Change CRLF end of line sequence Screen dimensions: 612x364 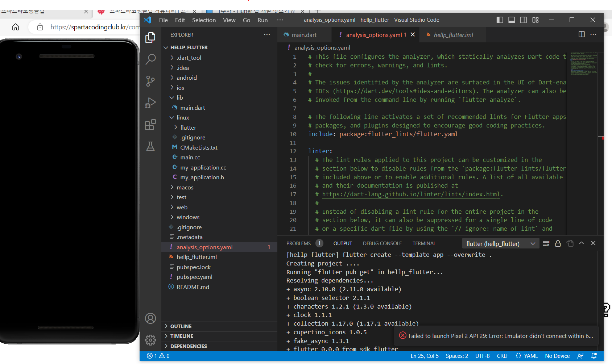point(503,356)
